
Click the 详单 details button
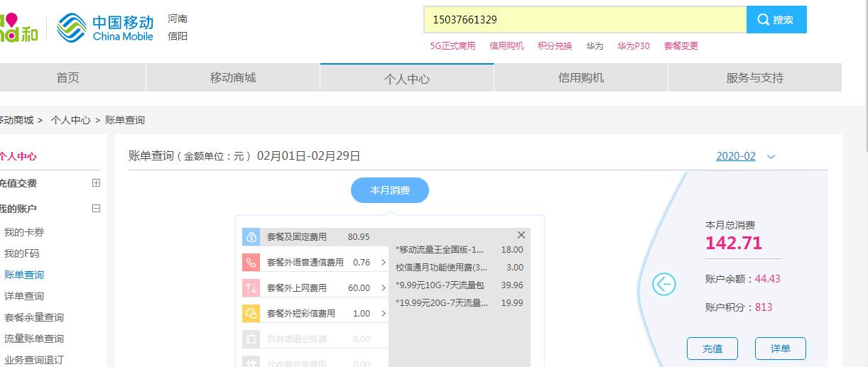(x=780, y=349)
